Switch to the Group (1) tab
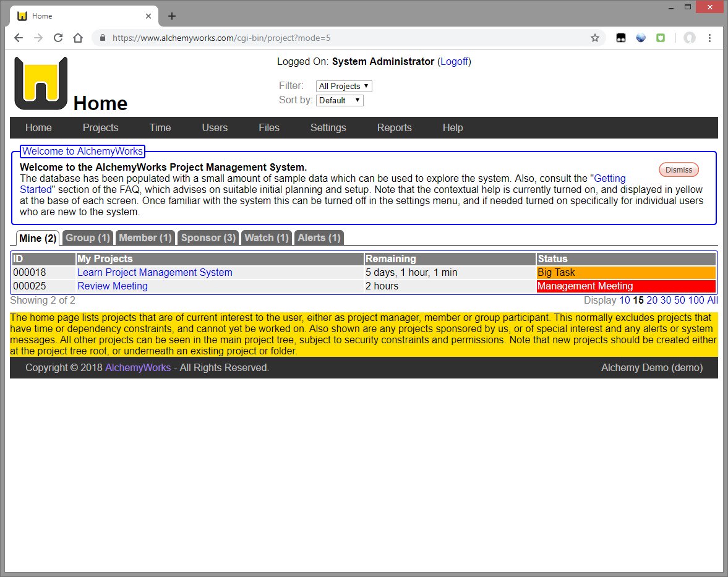This screenshot has height=577, width=728. tap(88, 237)
